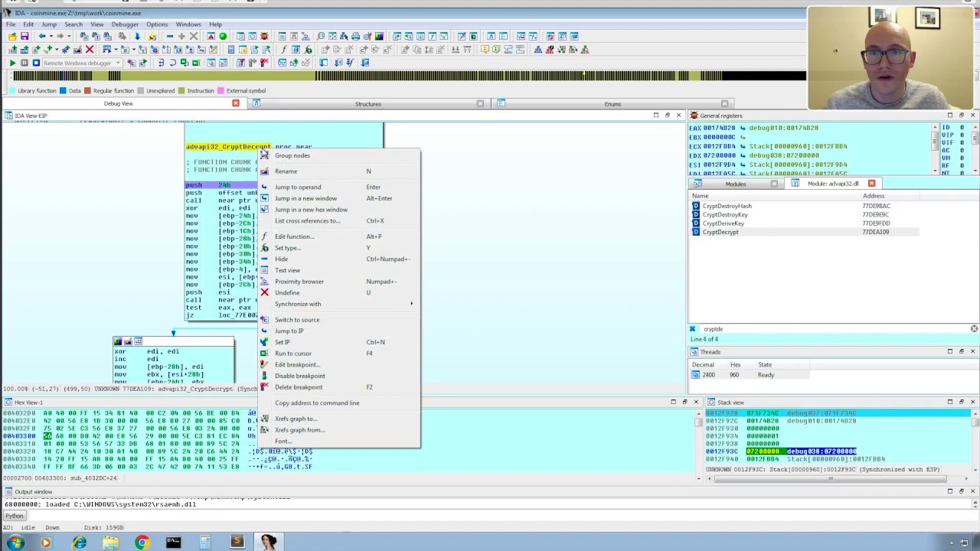Switch to the Debug View tab
980x551 pixels.
pos(118,103)
